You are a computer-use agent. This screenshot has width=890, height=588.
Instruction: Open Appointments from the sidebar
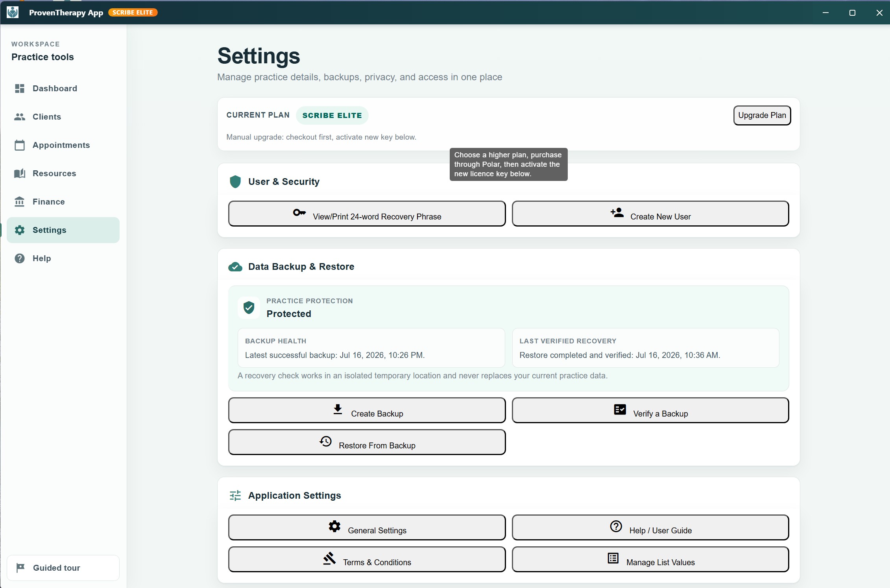[63, 145]
